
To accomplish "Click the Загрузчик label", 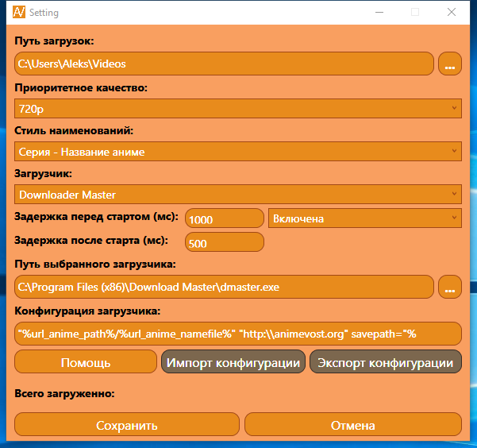I will pos(43,174).
